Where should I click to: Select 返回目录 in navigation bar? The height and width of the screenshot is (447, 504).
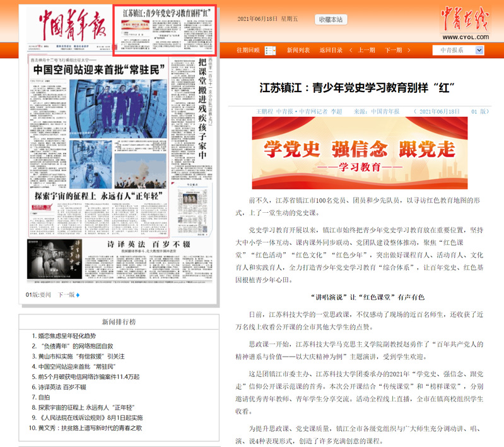(x=331, y=51)
